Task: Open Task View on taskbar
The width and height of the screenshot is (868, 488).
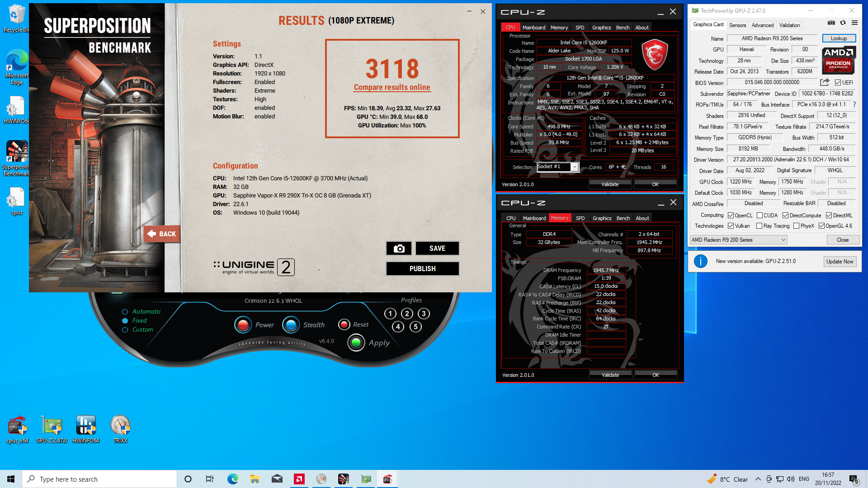Action: [209, 479]
